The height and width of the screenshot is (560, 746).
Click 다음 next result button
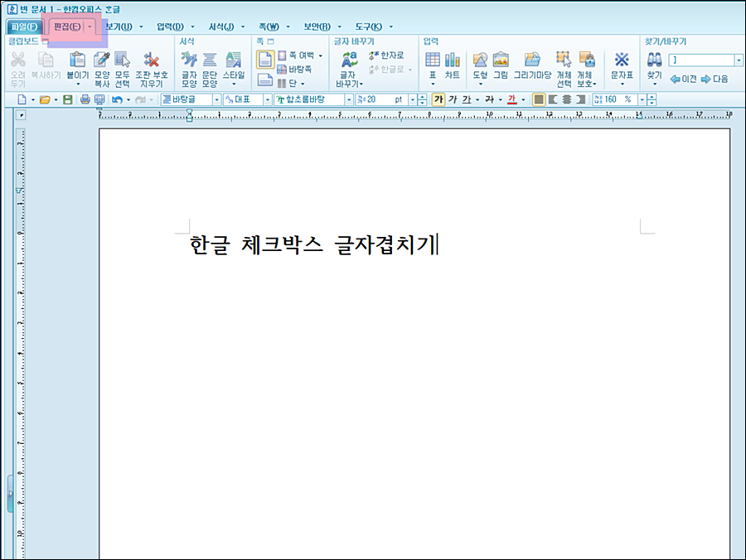point(715,79)
